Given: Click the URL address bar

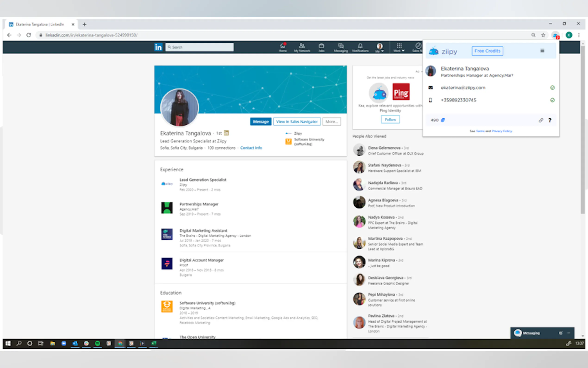Looking at the screenshot, I should tap(282, 35).
